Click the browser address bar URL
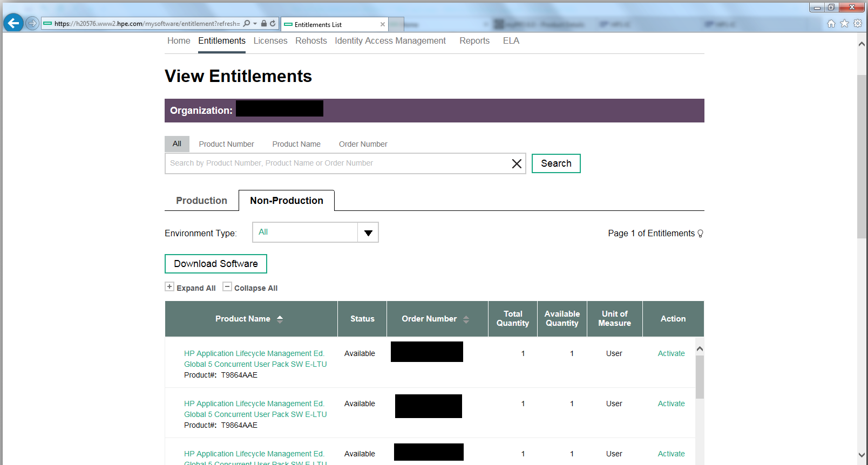 (147, 24)
